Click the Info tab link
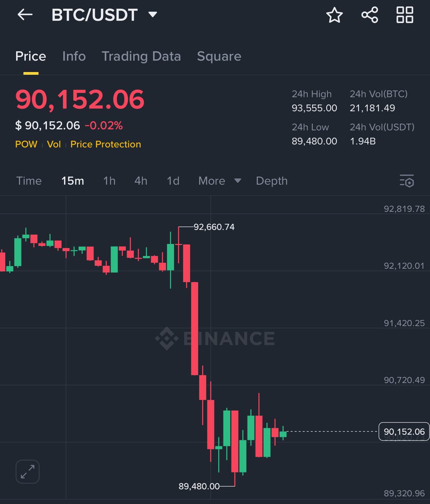The image size is (430, 504). coord(74,56)
